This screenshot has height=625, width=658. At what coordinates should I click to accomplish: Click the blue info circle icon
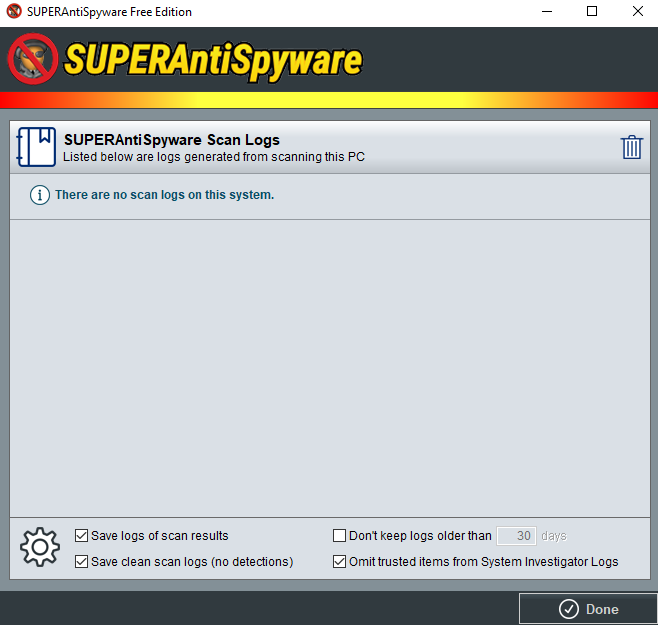pos(40,195)
